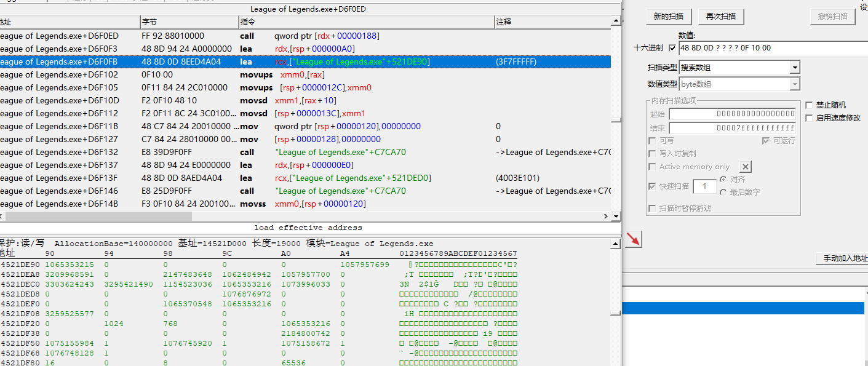Viewport: 868px width, 366px height.
Task: Click hex value 1076748128
Action: pyautogui.click(x=70, y=353)
